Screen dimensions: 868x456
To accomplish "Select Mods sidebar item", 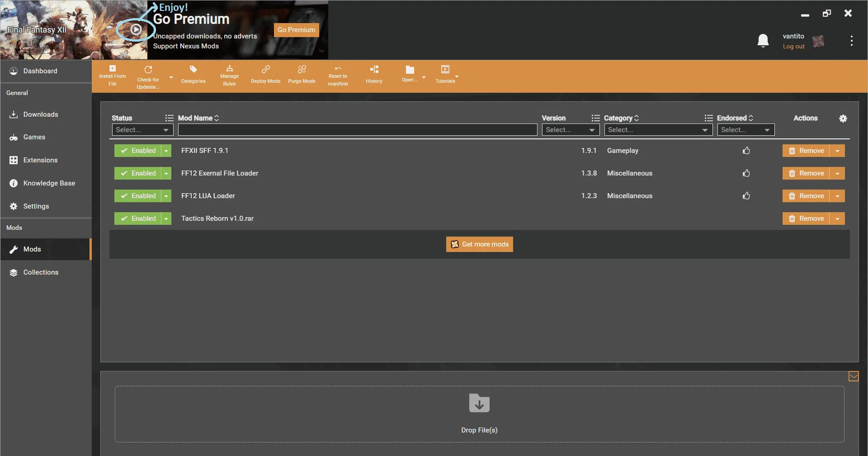I will [46, 249].
